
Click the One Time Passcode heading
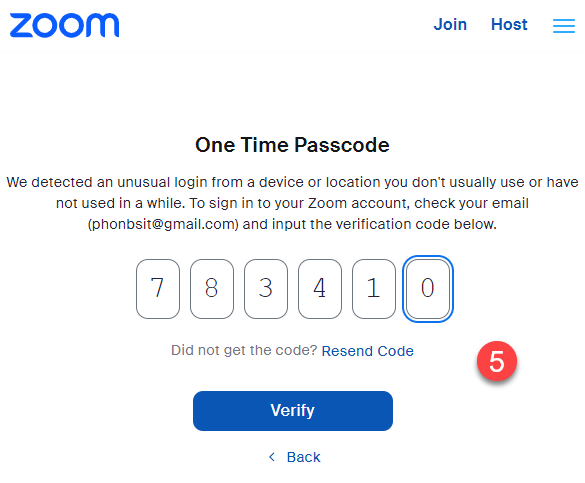(x=292, y=145)
